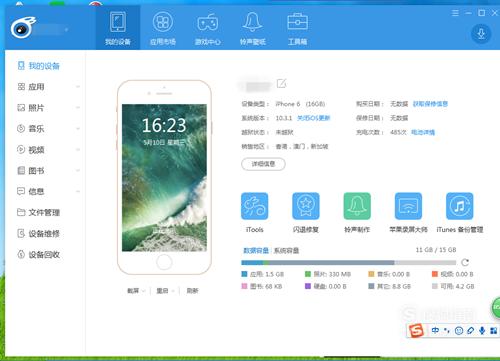Screen dimensions: 500x361
Task: Click the iPhone 6 device model text
Action: (x=300, y=104)
